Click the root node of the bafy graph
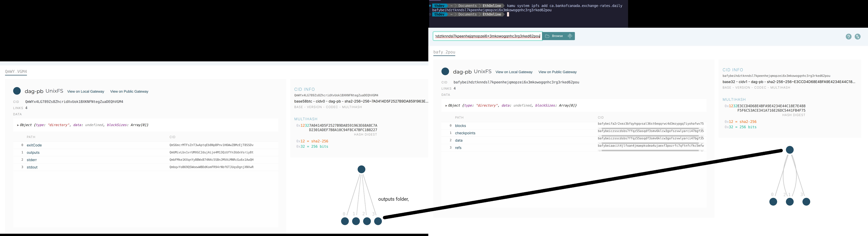Viewport: 868px width, 236px height. click(790, 150)
